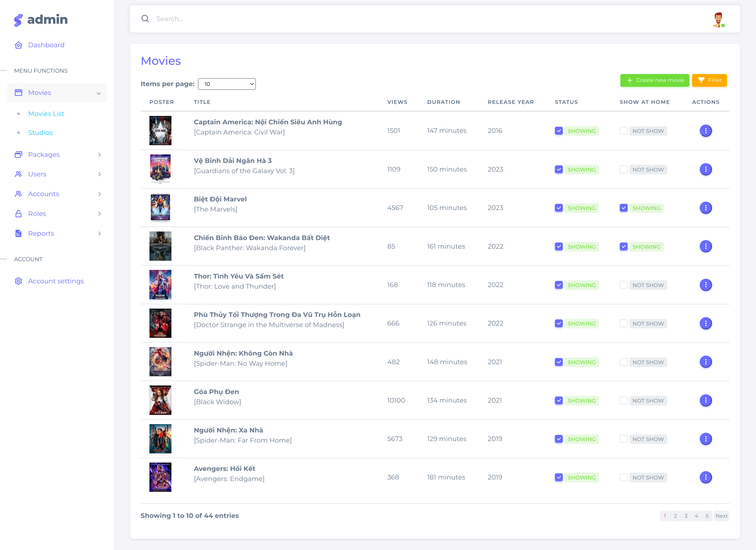The image size is (756, 550).
Task: Click title Góa Phụ Đen
Action: (216, 392)
